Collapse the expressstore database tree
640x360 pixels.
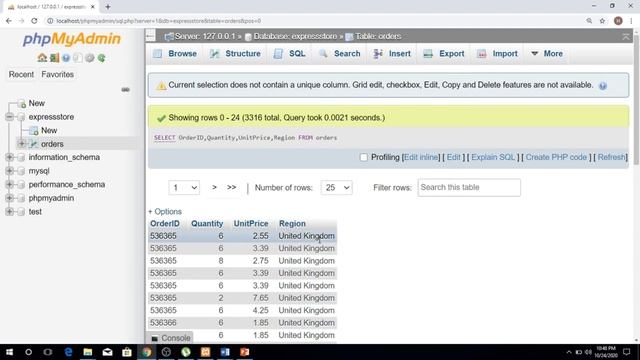click(9, 117)
